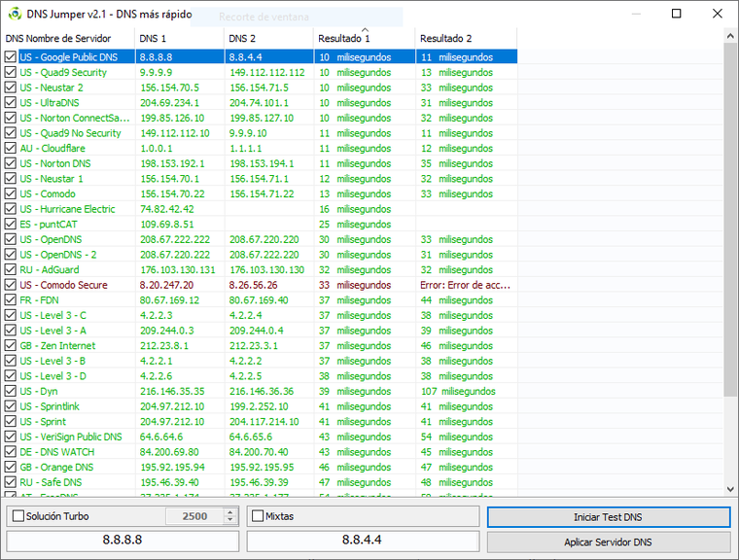Select the US - Norton DNS row
Viewport: 739px width, 560px height.
[x=261, y=163]
